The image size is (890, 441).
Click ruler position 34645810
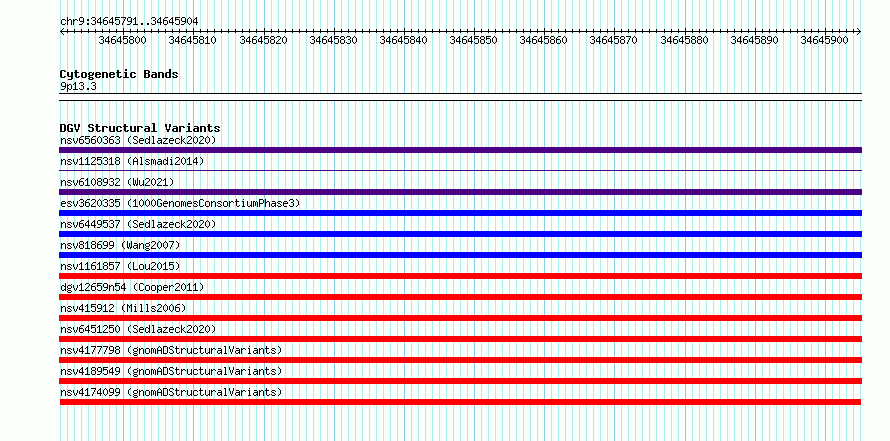point(192,40)
